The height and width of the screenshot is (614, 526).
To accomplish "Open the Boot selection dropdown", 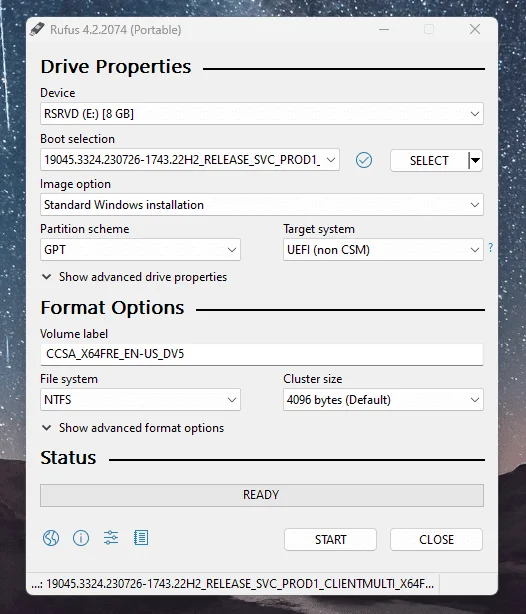I will coord(190,160).
